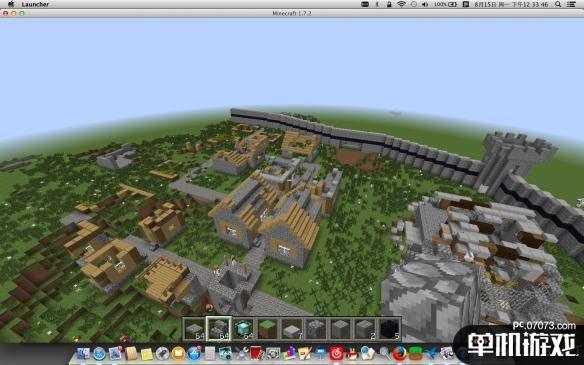Select the black obsidian block hotbar slot
The height and width of the screenshot is (365, 584).
tap(390, 328)
